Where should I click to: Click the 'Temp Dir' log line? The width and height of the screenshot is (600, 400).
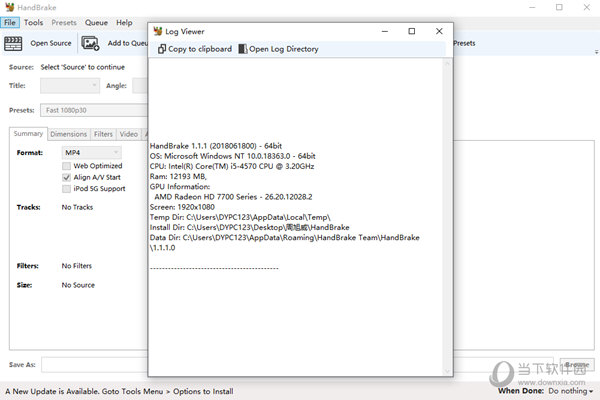pos(240,217)
